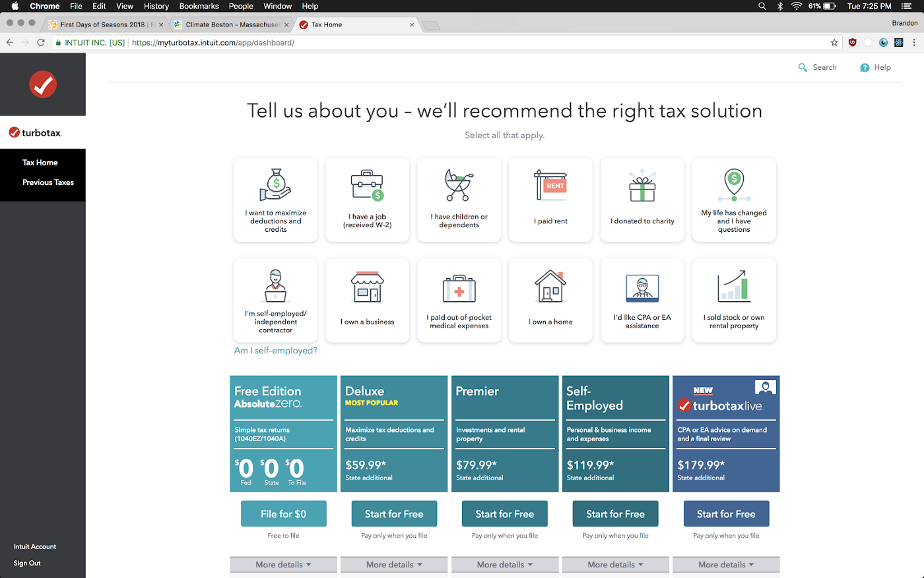924x578 pixels.
Task: Open the Apple menu
Action: [15, 6]
